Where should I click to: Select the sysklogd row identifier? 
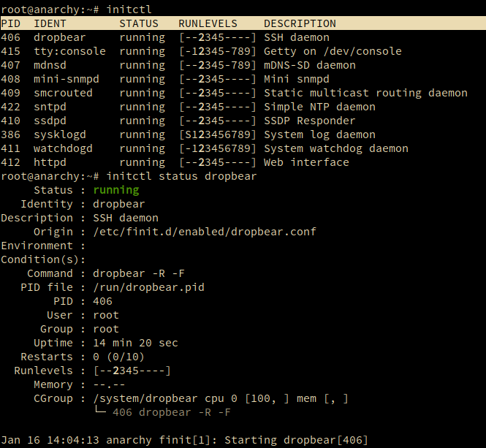tap(60, 134)
